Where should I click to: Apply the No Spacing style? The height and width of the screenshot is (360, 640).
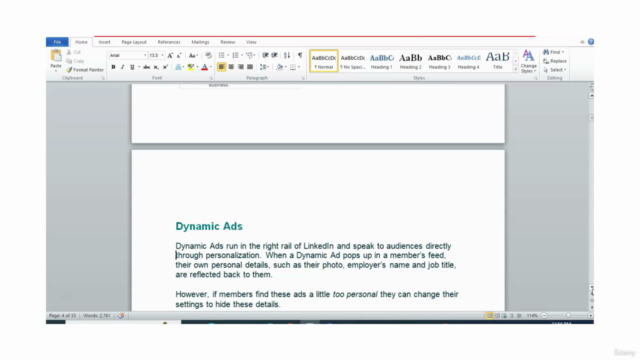click(x=353, y=61)
